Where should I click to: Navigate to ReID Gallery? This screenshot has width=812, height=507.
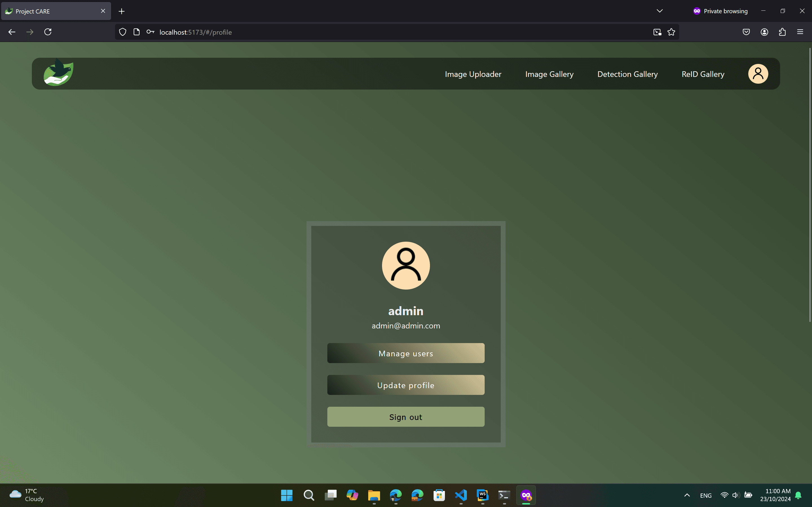tap(703, 74)
